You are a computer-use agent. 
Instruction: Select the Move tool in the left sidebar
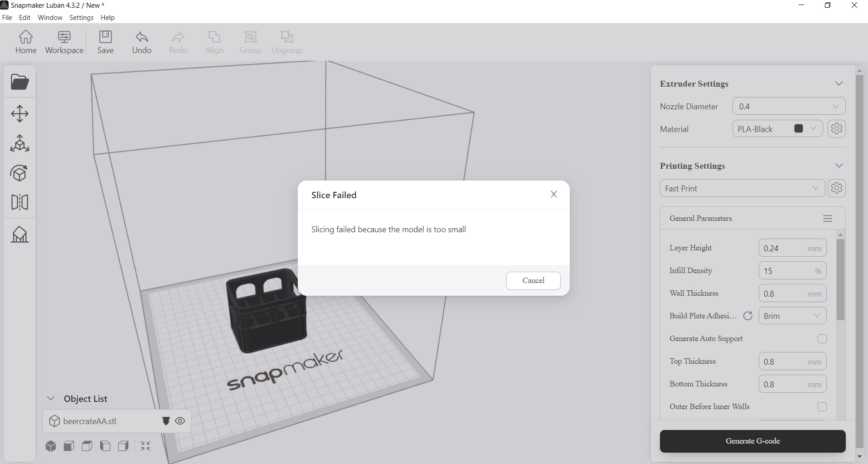pos(20,114)
